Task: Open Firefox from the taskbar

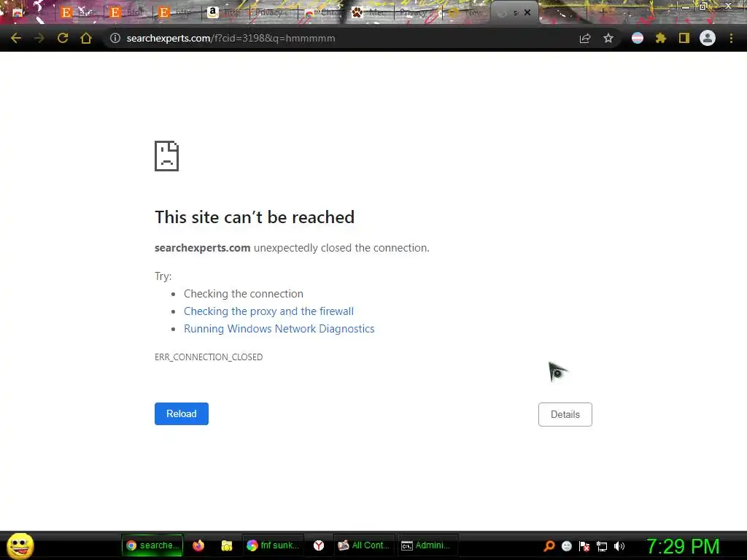Action: pyautogui.click(x=198, y=545)
